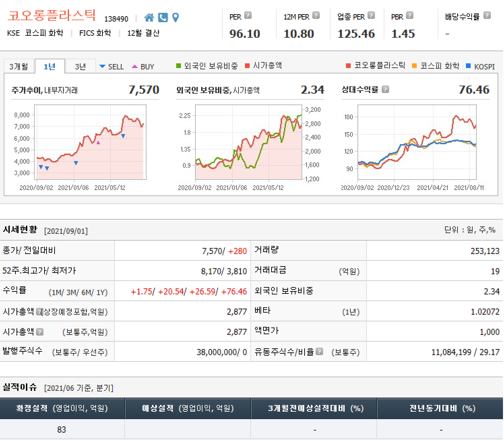Click the 업종 PER value 125.46

coord(356,34)
